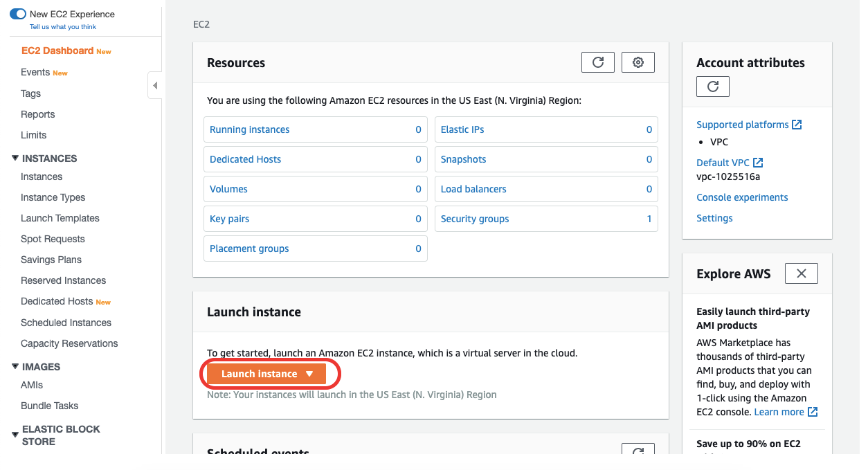Collapse the left navigation sidebar
868x470 pixels.
point(155,86)
